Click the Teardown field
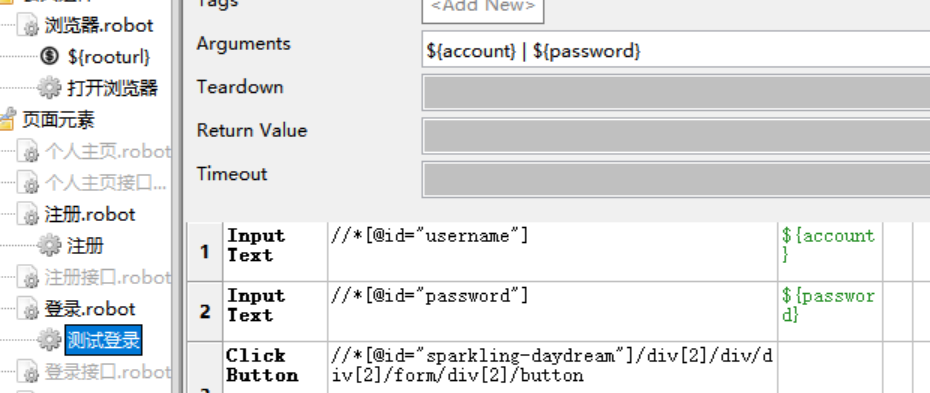 tap(676, 92)
